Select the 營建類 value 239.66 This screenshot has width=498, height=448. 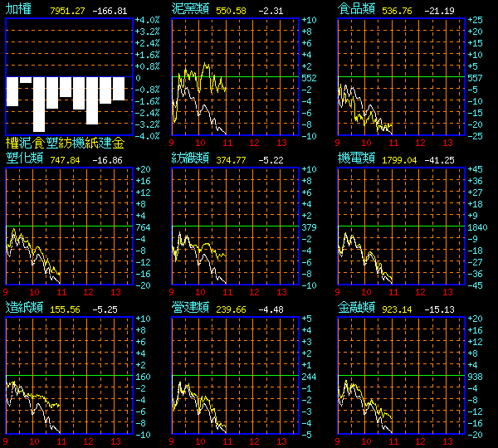(x=231, y=309)
